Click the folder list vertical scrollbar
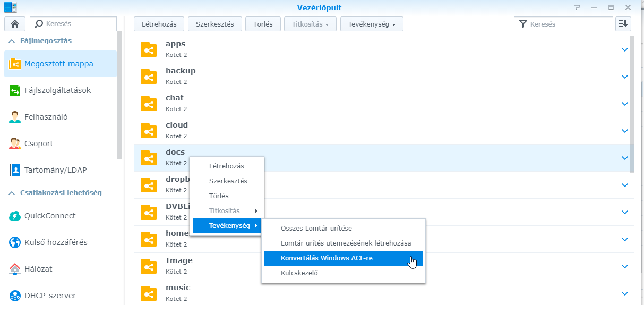 pyautogui.click(x=631, y=104)
